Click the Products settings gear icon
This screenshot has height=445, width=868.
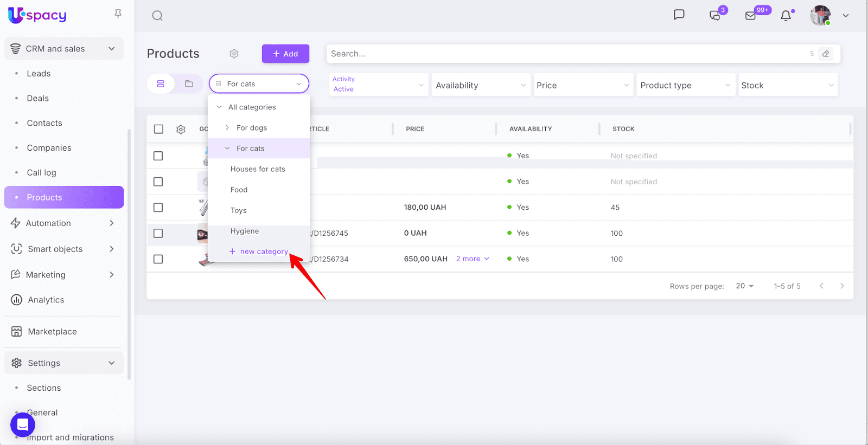point(234,54)
